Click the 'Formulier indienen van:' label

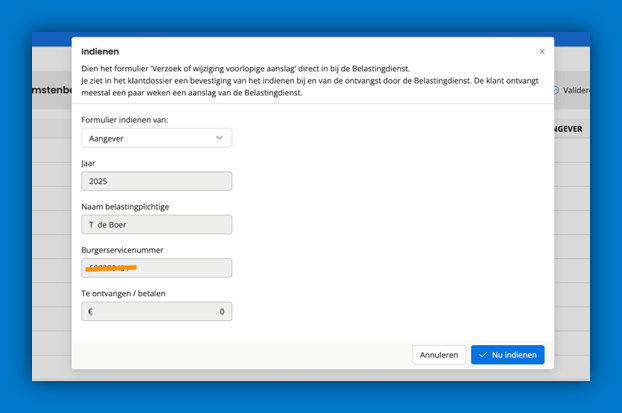pyautogui.click(x=124, y=118)
